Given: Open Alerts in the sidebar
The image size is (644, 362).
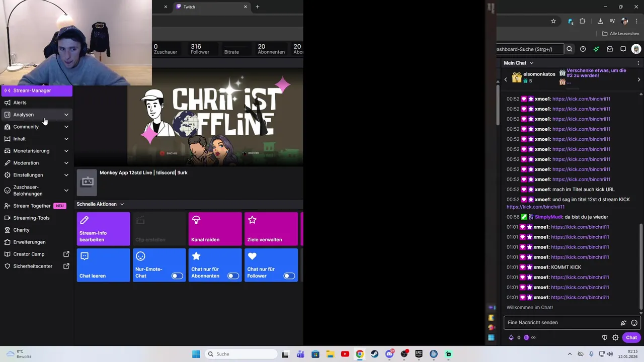Looking at the screenshot, I should click(x=36, y=103).
